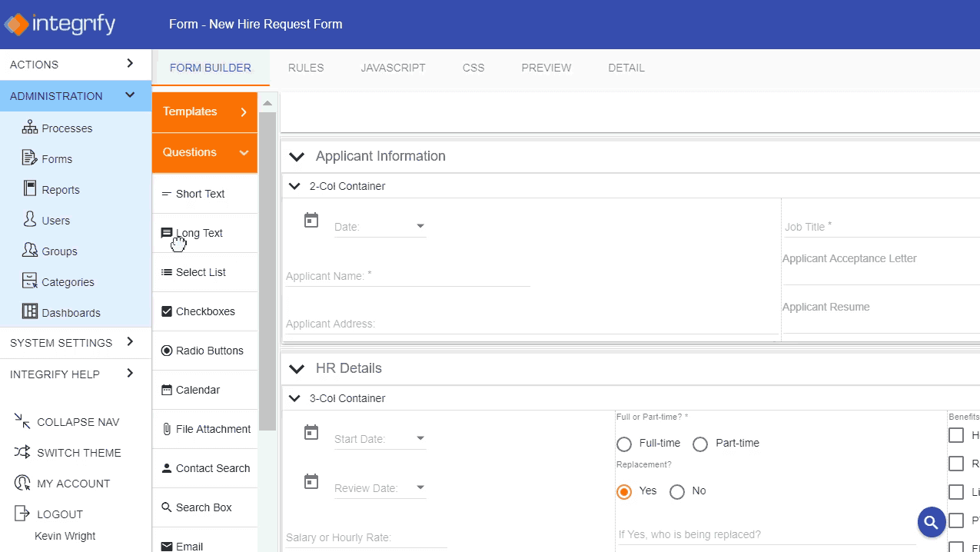Choose No for Replacement question
Viewport: 980px width, 552px height.
[x=676, y=491]
